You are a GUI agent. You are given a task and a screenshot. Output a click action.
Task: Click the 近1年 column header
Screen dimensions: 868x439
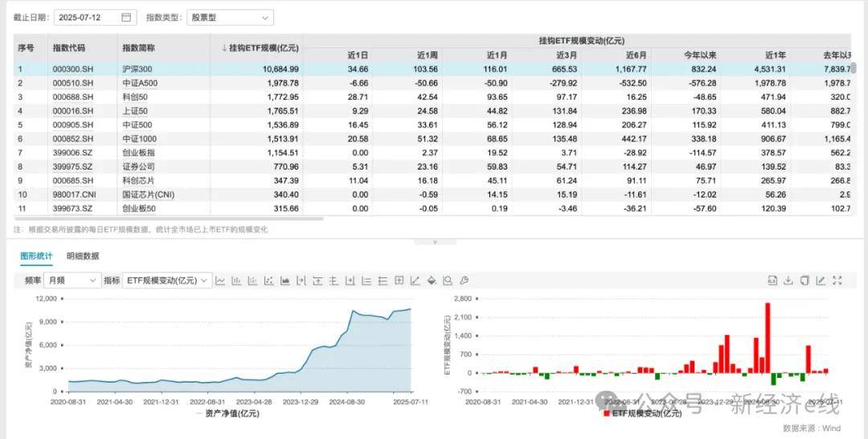click(x=776, y=55)
